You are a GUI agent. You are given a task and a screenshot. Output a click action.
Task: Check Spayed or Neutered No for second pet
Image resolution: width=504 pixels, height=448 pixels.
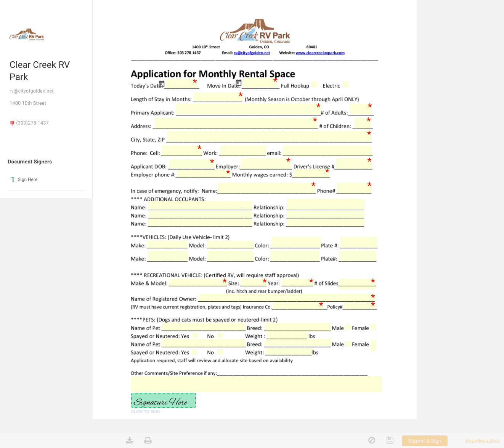coord(220,352)
